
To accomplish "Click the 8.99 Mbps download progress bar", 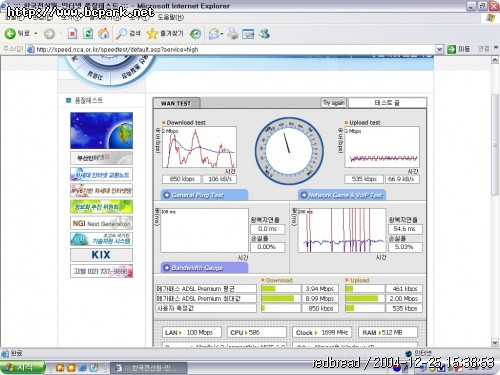I will coord(281,298).
